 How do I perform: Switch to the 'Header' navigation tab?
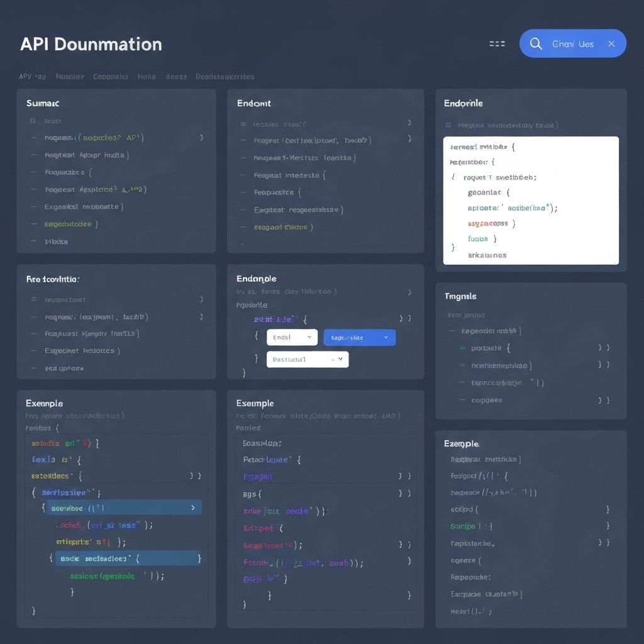click(x=70, y=76)
